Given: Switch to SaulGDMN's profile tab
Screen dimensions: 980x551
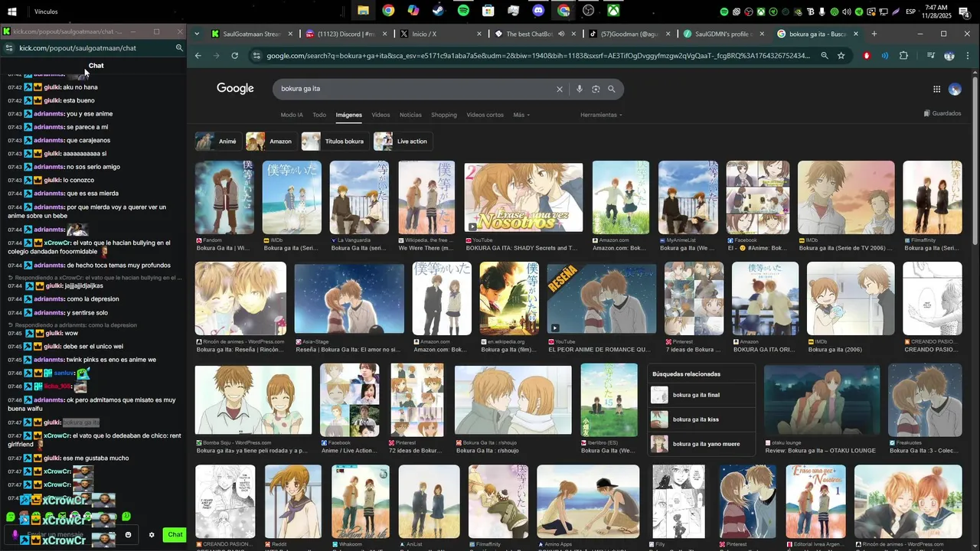Looking at the screenshot, I should coord(724,34).
